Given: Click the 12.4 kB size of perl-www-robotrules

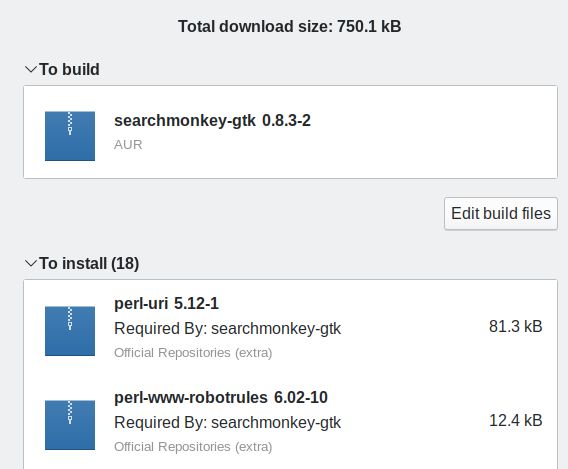Looking at the screenshot, I should (515, 420).
